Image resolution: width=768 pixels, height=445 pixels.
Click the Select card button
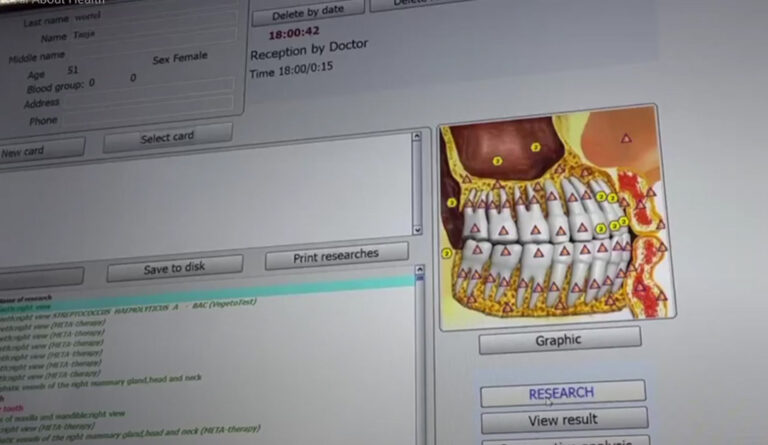pyautogui.click(x=167, y=137)
